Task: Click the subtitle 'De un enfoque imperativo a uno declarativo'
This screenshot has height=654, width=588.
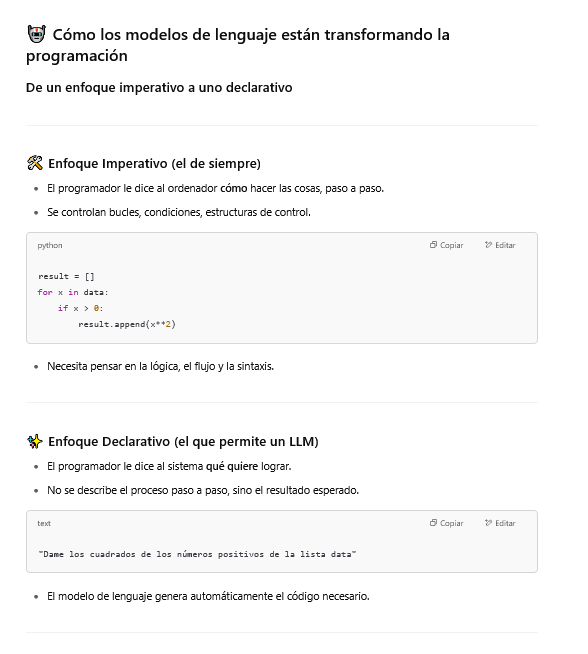Action: coord(159,88)
